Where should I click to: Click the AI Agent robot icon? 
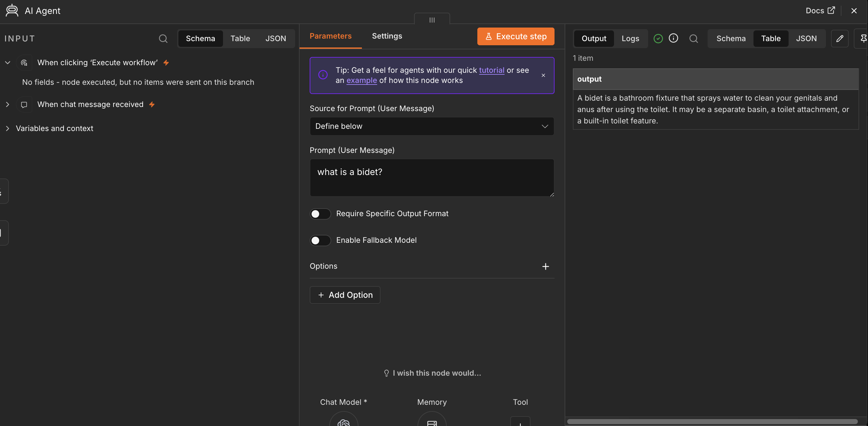pyautogui.click(x=12, y=10)
